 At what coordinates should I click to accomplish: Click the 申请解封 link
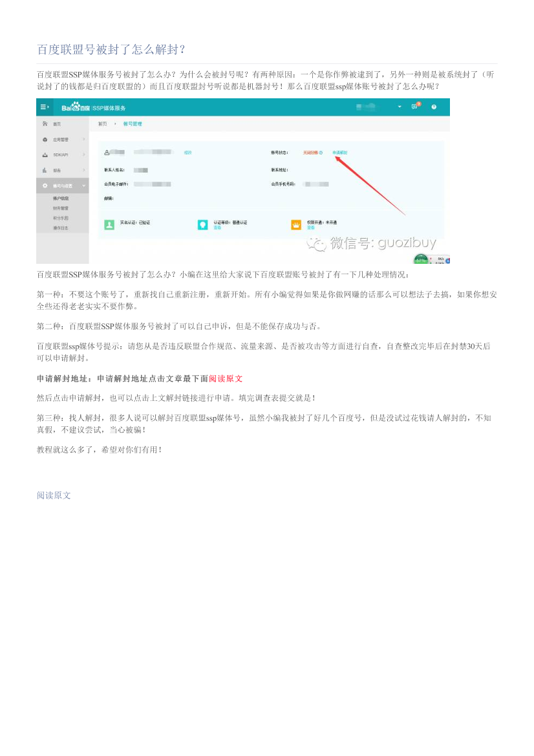(x=340, y=153)
